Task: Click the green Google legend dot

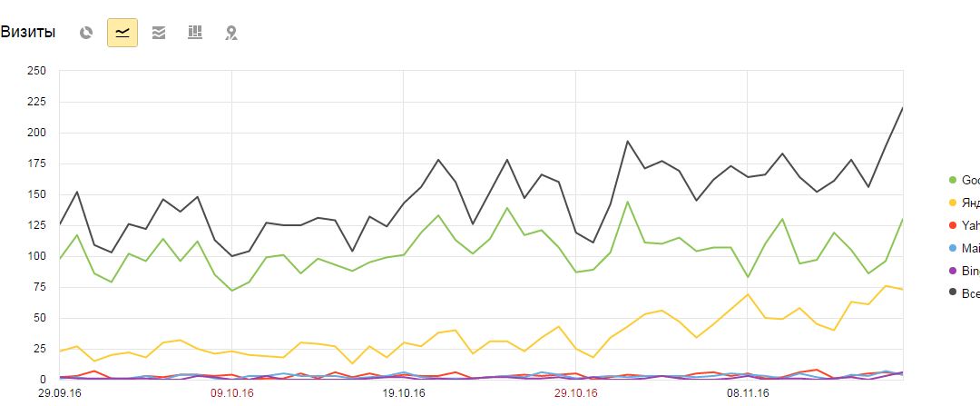Action: (951, 180)
